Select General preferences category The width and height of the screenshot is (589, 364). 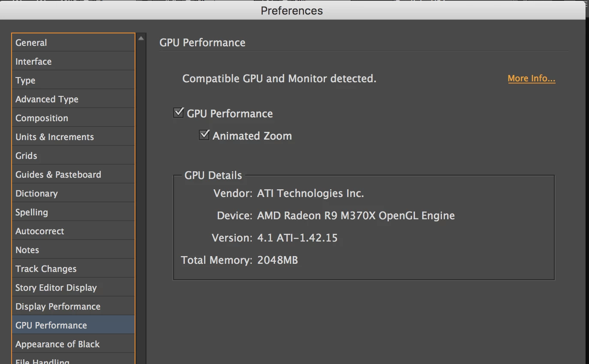coord(31,43)
